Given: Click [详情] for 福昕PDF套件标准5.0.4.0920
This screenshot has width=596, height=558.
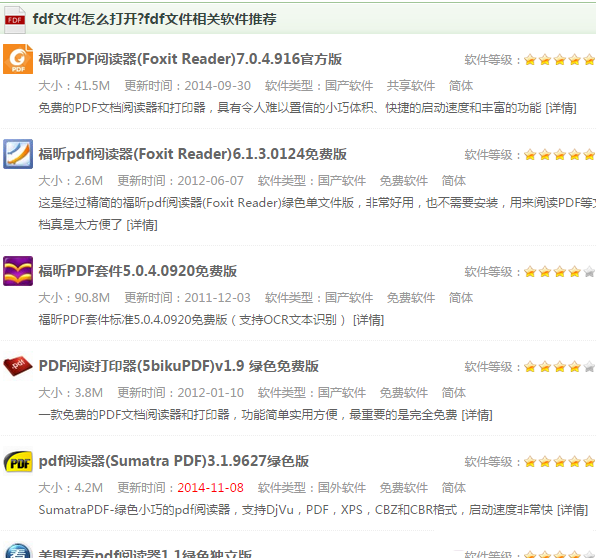Looking at the screenshot, I should coord(368,320).
